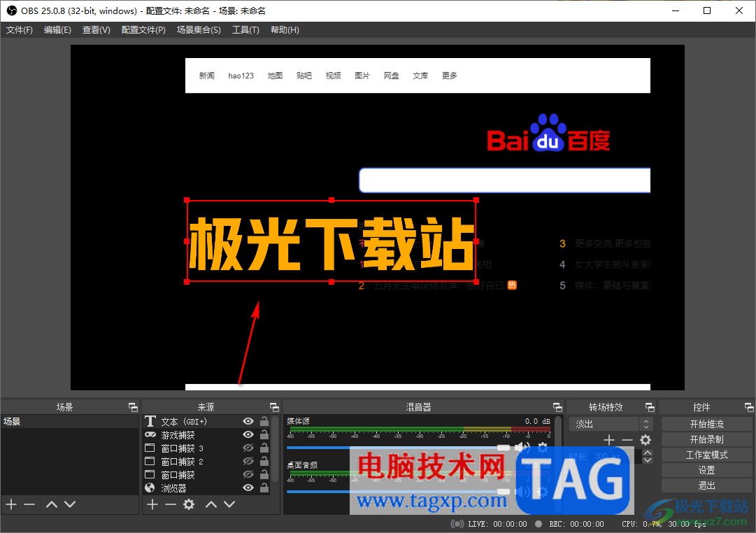Add a new scene with the plus icon

[x=11, y=504]
